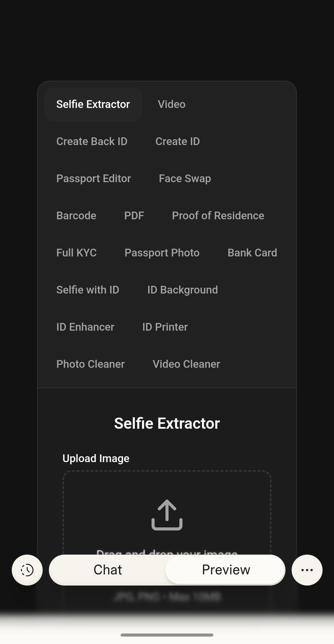Select the Barcode tab

pyautogui.click(x=76, y=216)
